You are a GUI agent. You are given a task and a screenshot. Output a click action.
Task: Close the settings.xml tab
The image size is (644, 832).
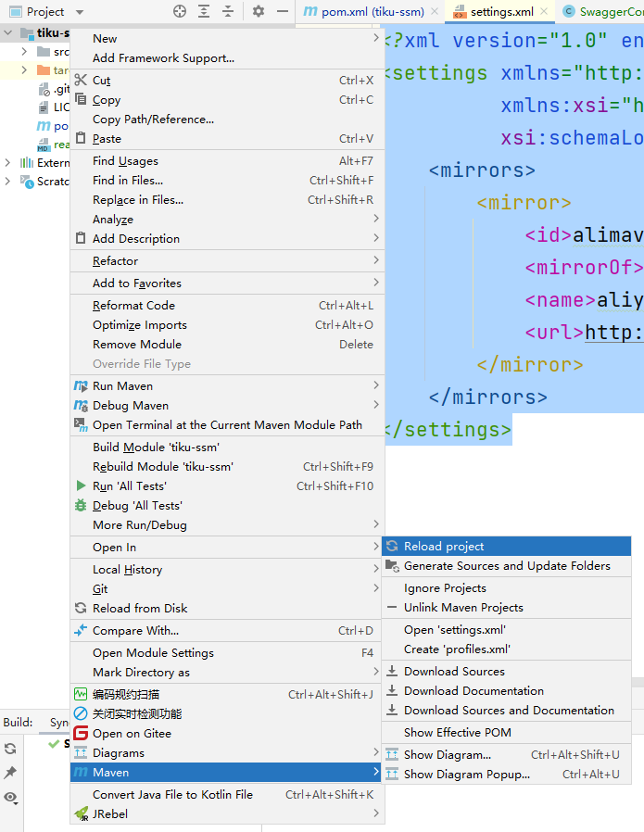coord(544,11)
